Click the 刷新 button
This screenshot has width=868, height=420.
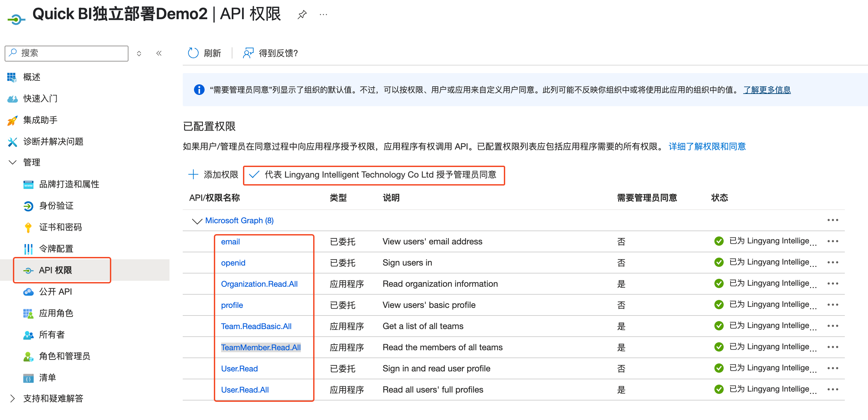[204, 53]
